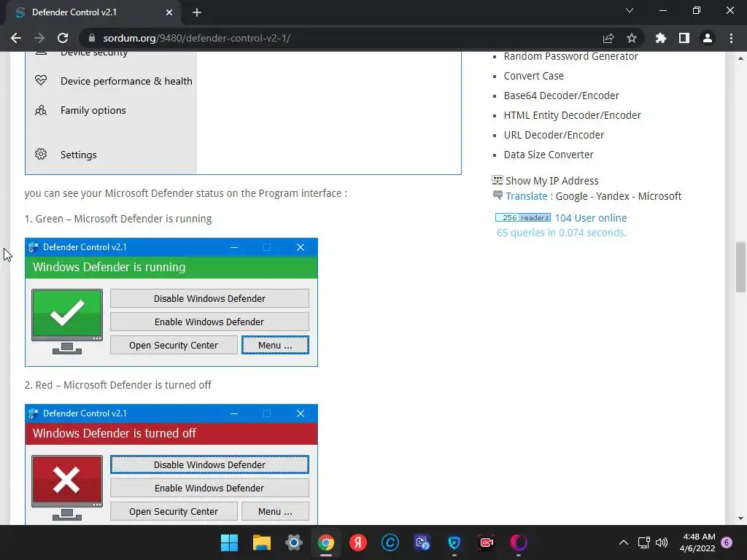
Task: Open Windows Start menu
Action: [x=229, y=542]
